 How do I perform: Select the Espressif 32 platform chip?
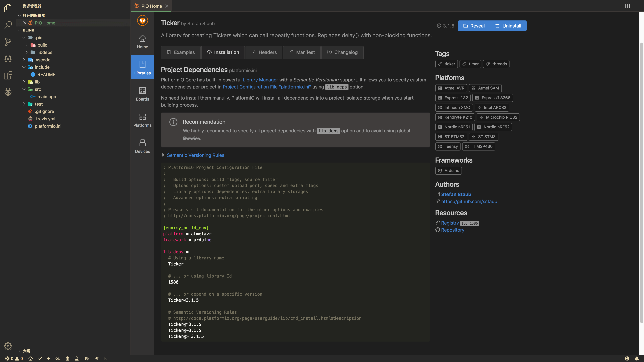click(453, 98)
